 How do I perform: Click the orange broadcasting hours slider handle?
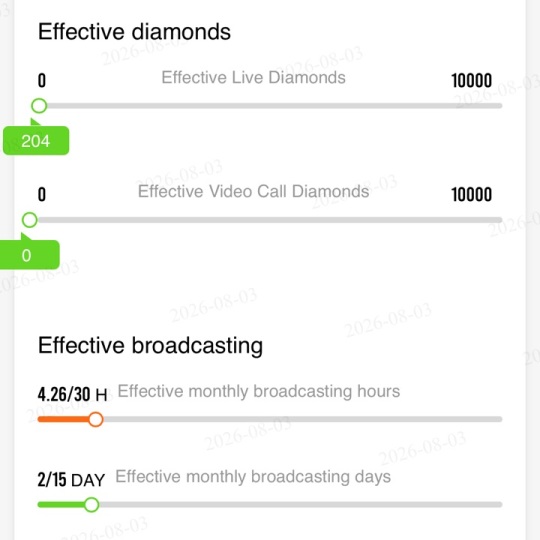coord(96,419)
